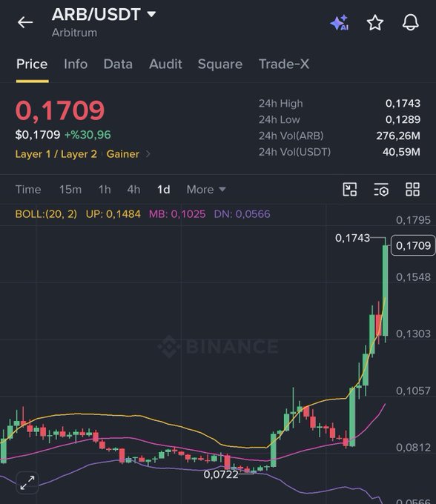
Task: Select the 1d timeframe
Action: 164,190
